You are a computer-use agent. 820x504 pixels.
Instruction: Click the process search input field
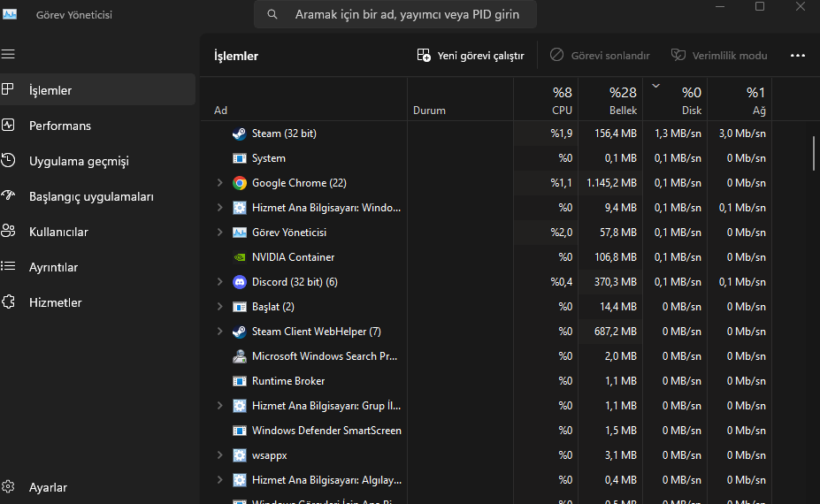point(395,14)
